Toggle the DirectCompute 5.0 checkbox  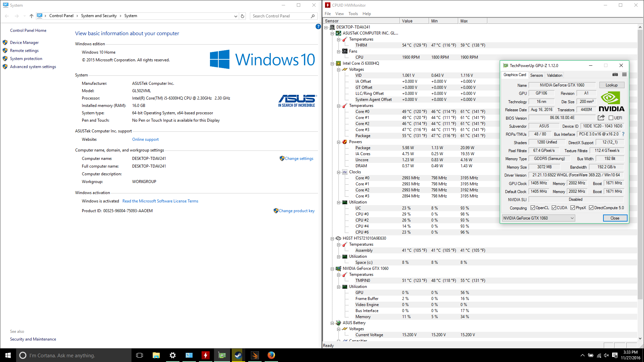coord(591,208)
